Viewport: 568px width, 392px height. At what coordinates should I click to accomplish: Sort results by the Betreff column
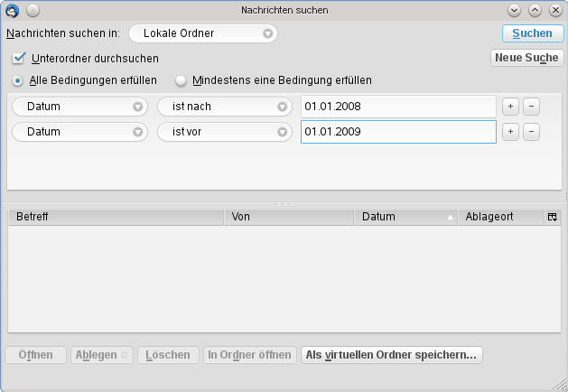(116, 217)
